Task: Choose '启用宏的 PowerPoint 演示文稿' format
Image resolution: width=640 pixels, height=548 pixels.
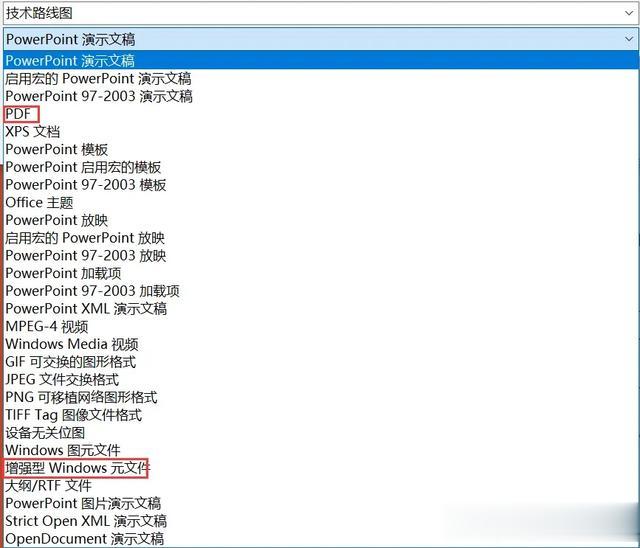Action: [x=321, y=78]
